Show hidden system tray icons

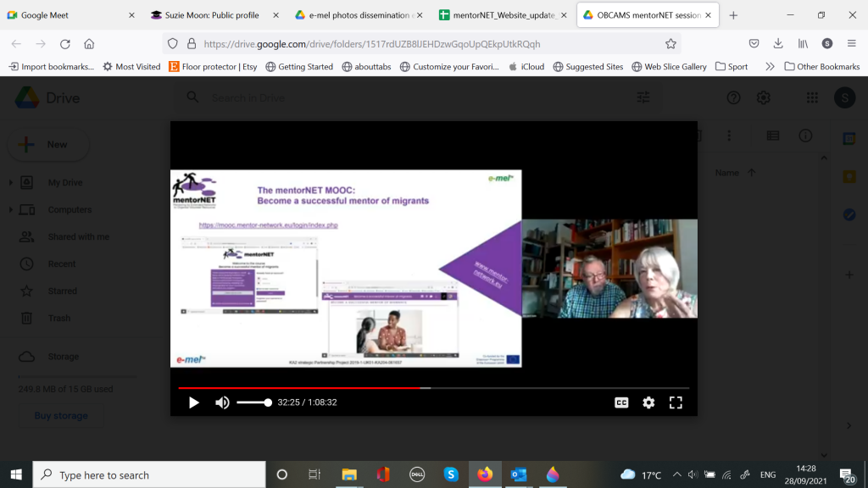pyautogui.click(x=676, y=474)
